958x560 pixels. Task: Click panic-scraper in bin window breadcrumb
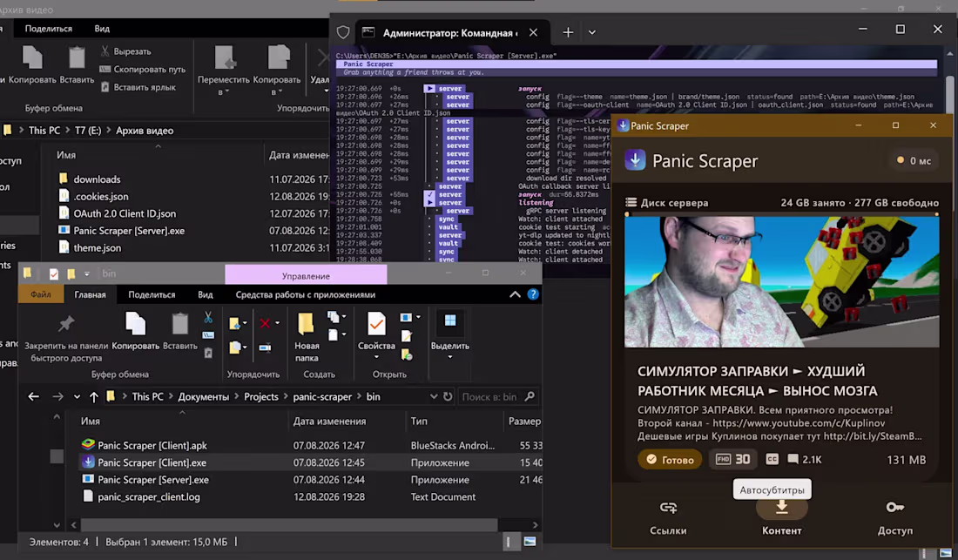[322, 397]
